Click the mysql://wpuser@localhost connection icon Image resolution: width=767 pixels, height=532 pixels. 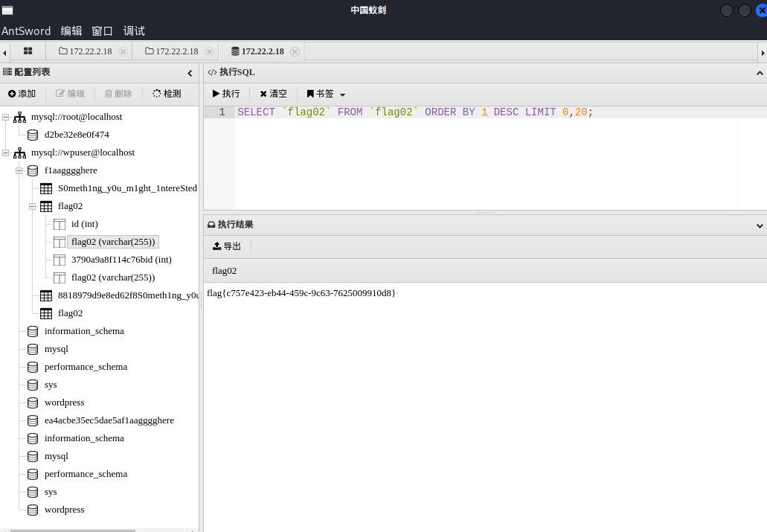point(19,153)
